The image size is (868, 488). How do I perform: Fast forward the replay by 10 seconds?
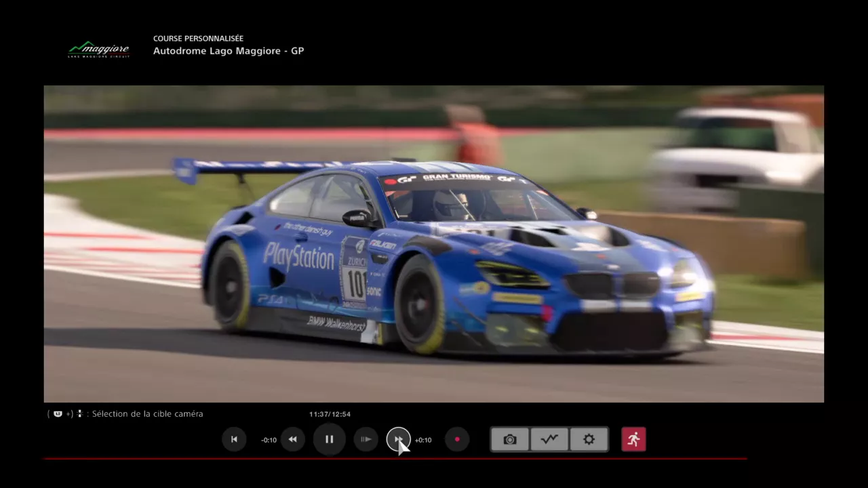coord(398,439)
